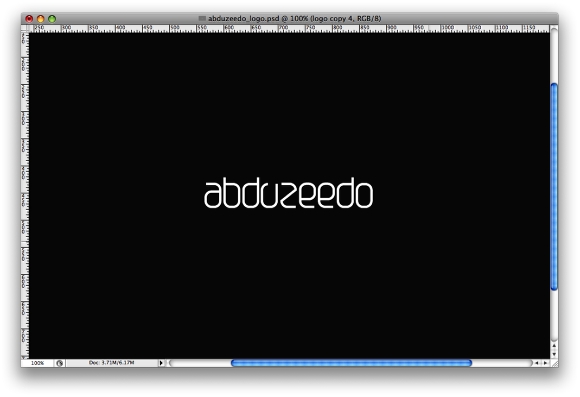Click the green zoom window button

tap(52, 18)
